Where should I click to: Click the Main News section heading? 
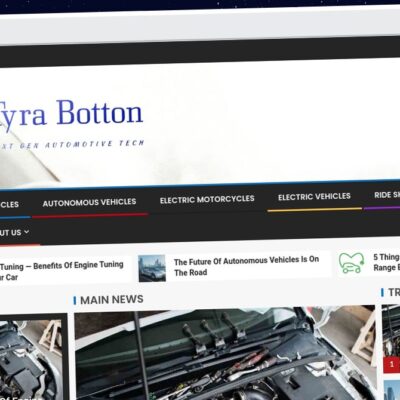pyautogui.click(x=112, y=300)
